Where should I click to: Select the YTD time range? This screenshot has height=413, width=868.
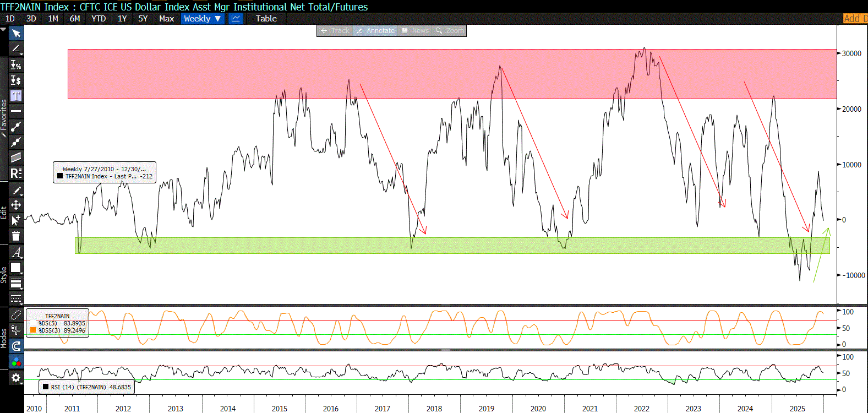(99, 19)
